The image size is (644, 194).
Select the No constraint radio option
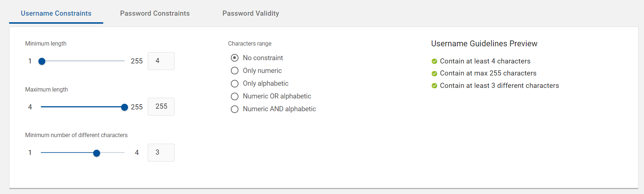tap(235, 58)
